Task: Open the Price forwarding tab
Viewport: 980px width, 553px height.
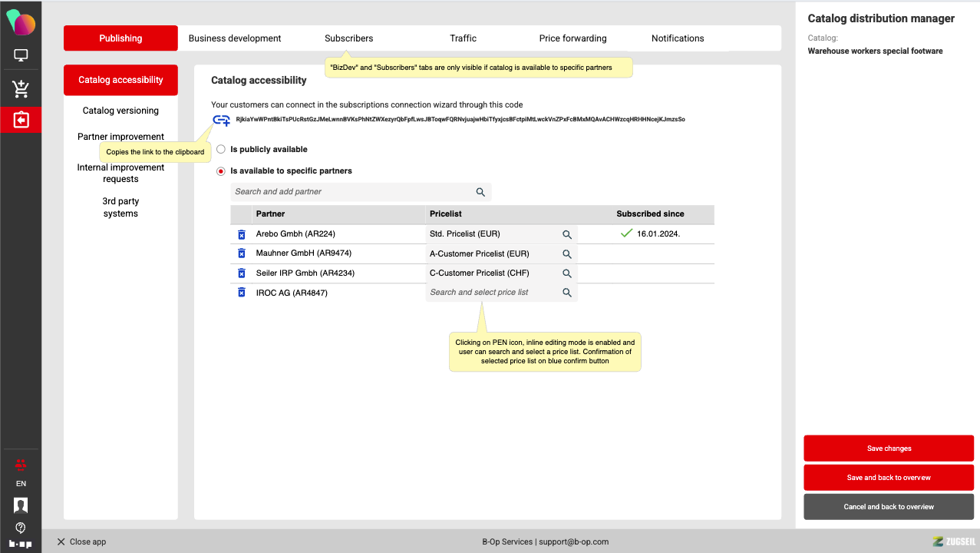Action: 572,38
